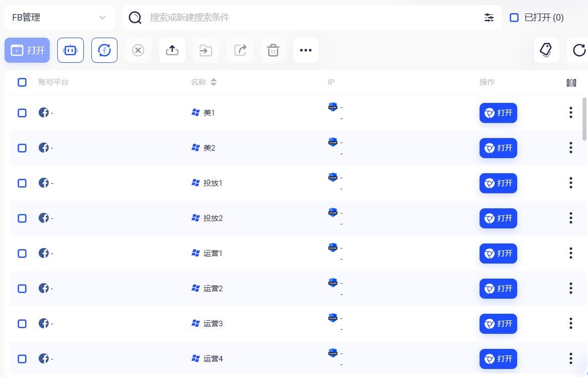
Task: Click the column settings icon in table header
Action: [x=571, y=83]
